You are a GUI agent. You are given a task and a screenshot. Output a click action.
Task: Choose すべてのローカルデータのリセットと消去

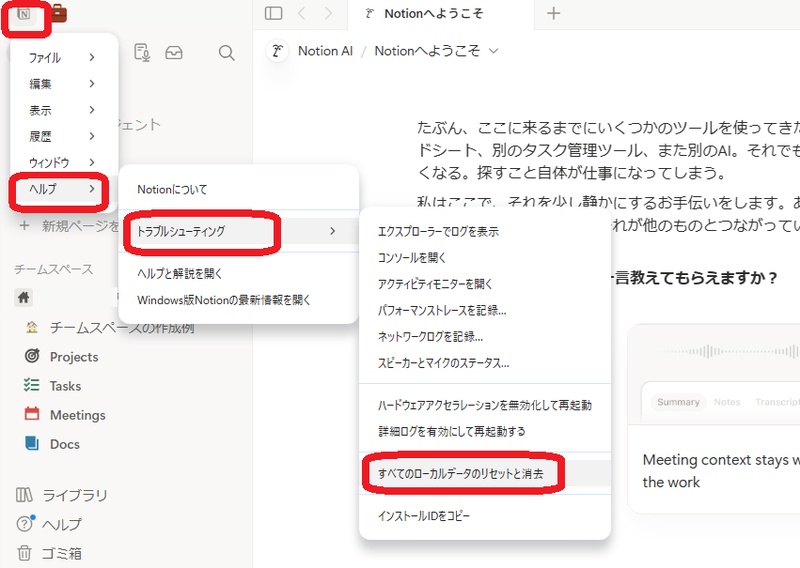click(485, 474)
